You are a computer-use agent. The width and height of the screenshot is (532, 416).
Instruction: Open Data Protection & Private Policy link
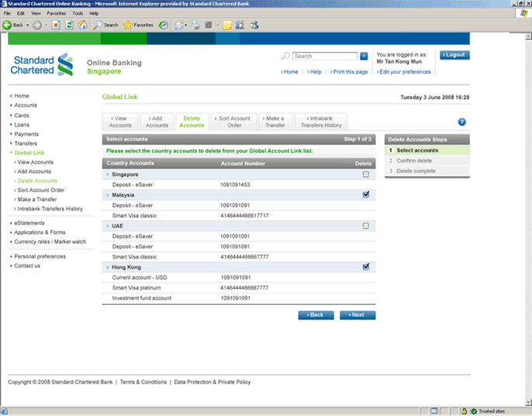tap(212, 382)
